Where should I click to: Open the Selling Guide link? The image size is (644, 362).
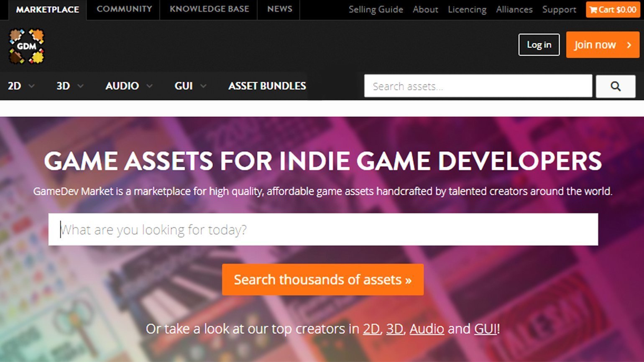point(376,10)
